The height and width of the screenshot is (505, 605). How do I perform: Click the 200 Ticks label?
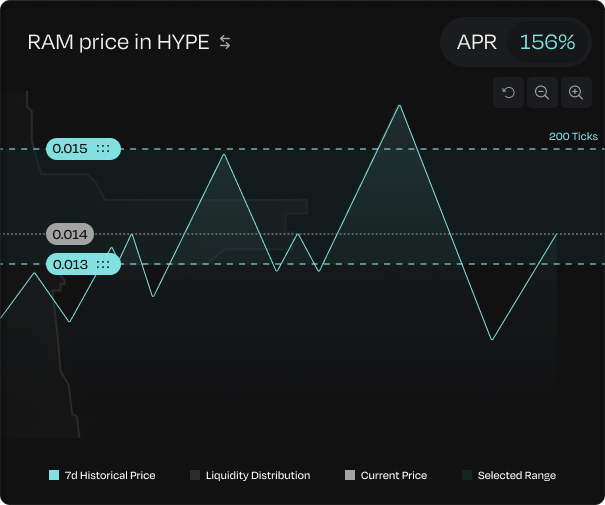click(572, 136)
